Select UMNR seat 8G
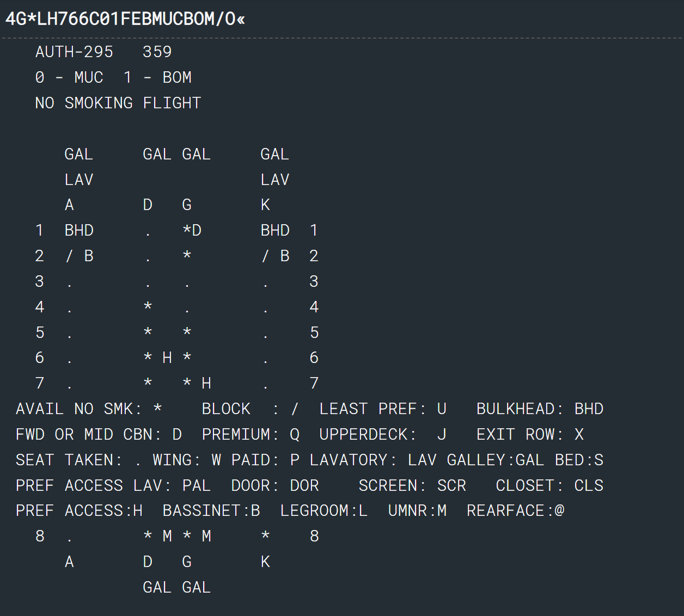 click(197, 536)
